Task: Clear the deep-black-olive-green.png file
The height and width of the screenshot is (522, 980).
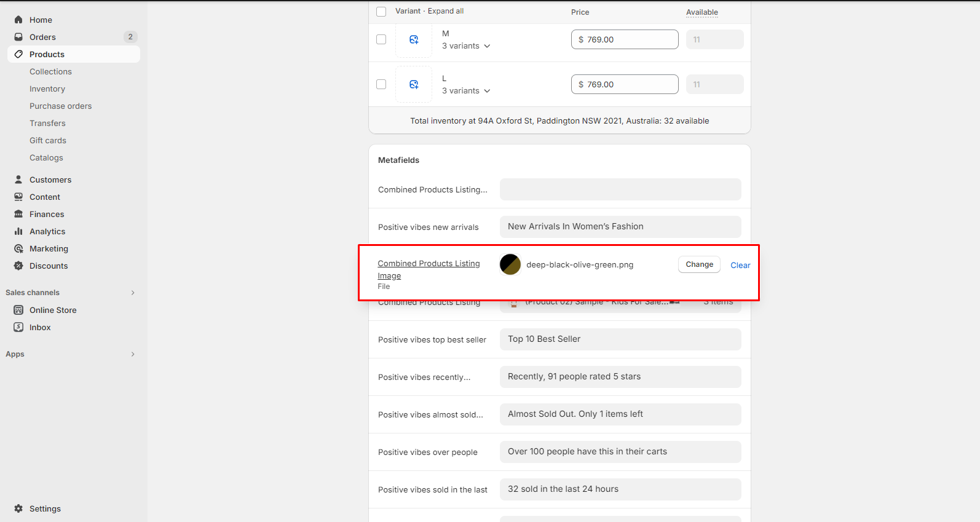Action: [x=740, y=265]
